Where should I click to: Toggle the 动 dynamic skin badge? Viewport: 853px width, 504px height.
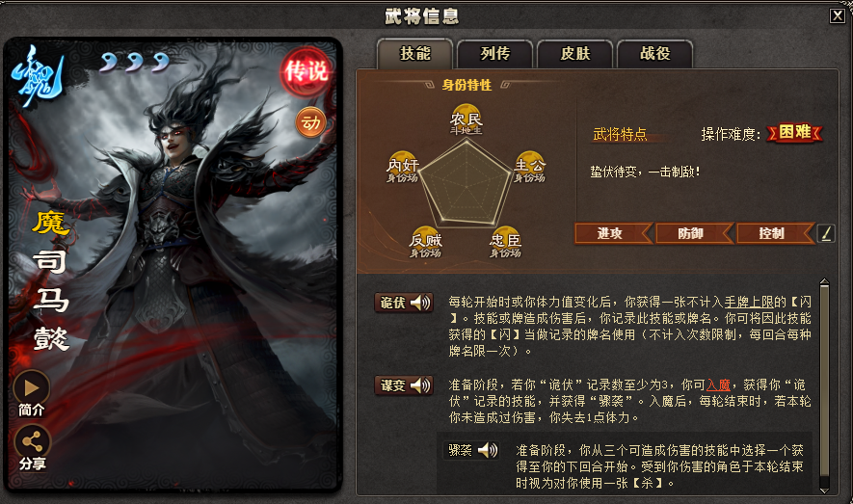click(x=310, y=123)
